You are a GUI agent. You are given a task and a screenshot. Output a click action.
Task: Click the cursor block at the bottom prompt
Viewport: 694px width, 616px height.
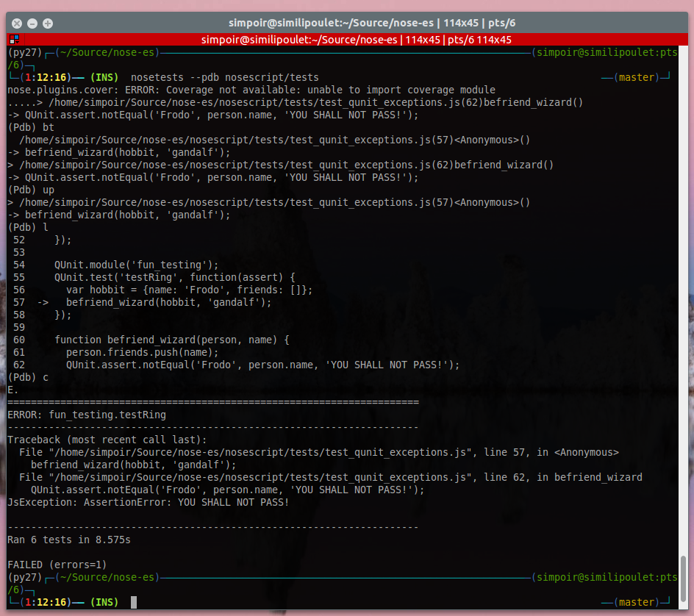click(x=134, y=602)
